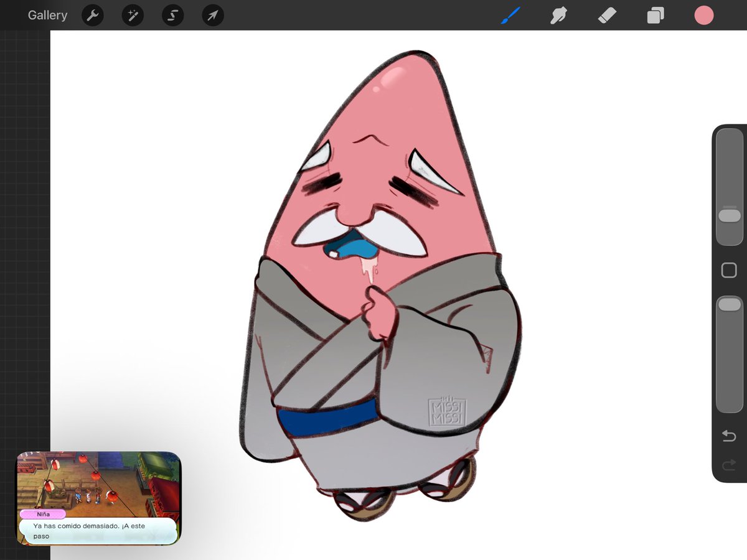Redo the last undone stroke

click(x=729, y=465)
